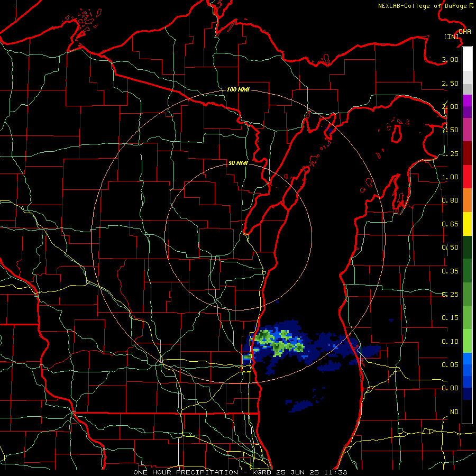Click the 0.65 legend value

pos(450,224)
